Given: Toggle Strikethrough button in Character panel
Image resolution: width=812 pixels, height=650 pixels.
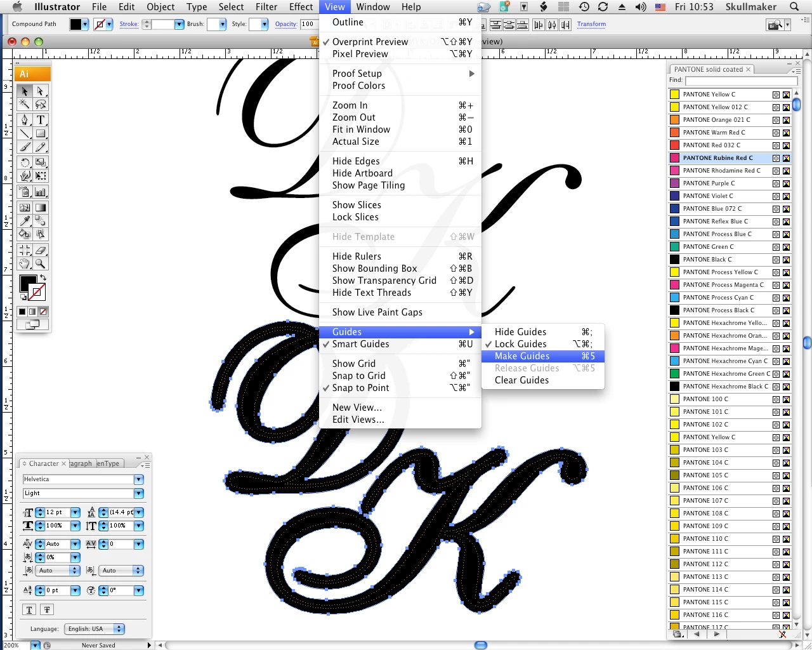Looking at the screenshot, I should [47, 609].
